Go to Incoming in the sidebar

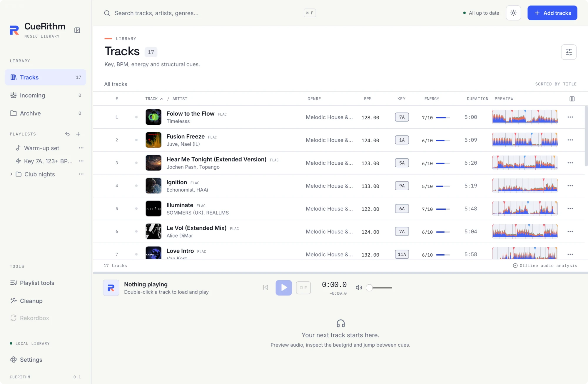46,95
